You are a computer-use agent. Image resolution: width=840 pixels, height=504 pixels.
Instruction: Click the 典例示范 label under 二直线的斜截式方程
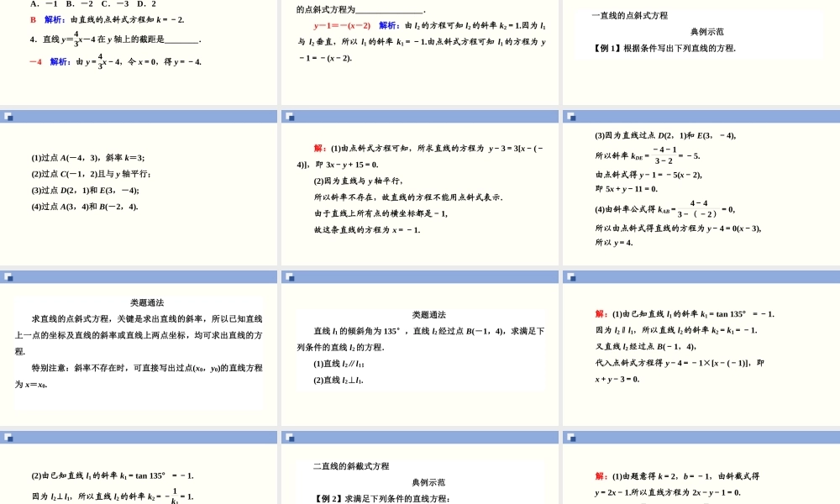pyautogui.click(x=428, y=482)
